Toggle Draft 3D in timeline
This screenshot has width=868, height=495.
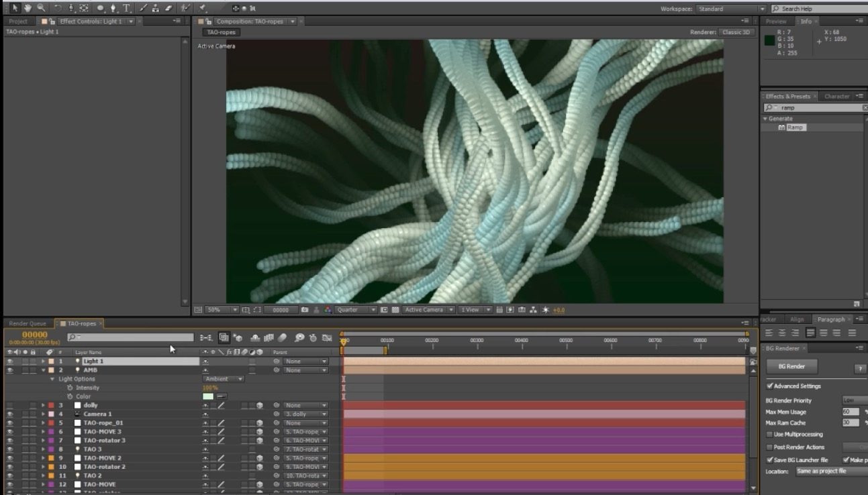point(238,337)
